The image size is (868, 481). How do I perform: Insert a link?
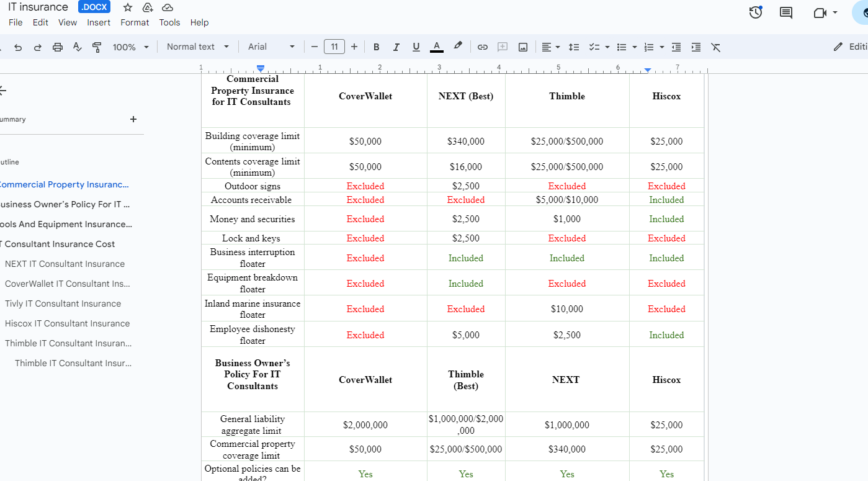[x=483, y=47]
